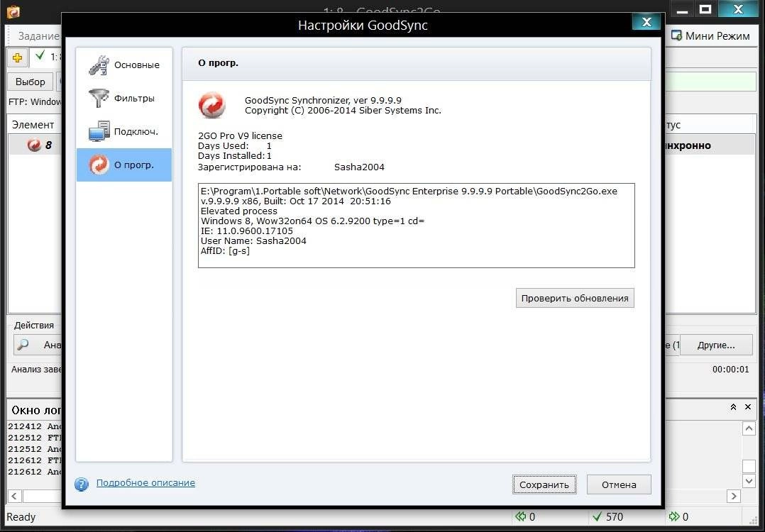Click the Отмена button
This screenshot has width=765, height=532.
click(619, 484)
